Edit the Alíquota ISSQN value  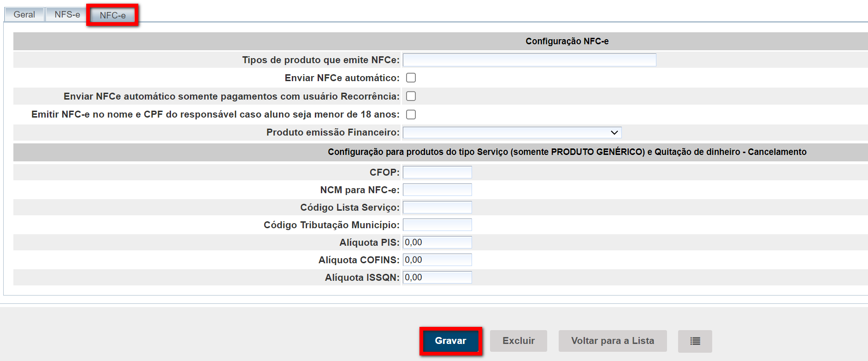437,278
